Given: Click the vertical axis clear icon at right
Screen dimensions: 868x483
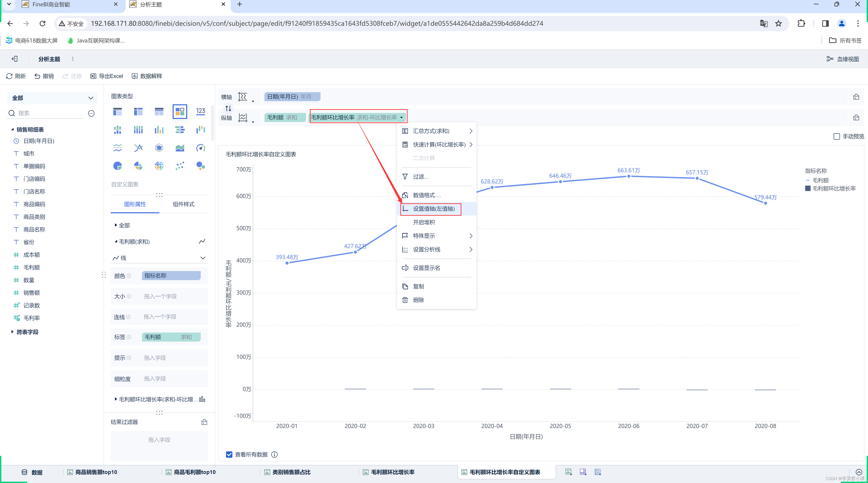Looking at the screenshot, I should [856, 117].
